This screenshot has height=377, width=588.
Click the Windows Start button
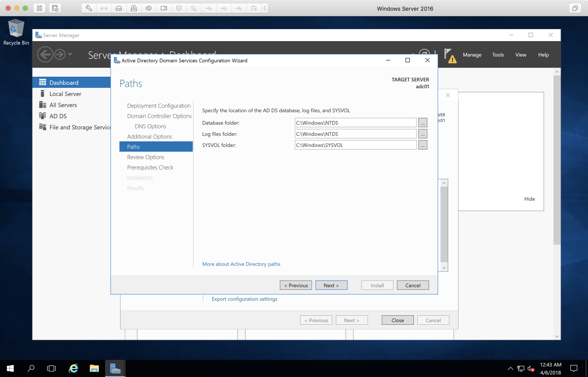click(10, 368)
